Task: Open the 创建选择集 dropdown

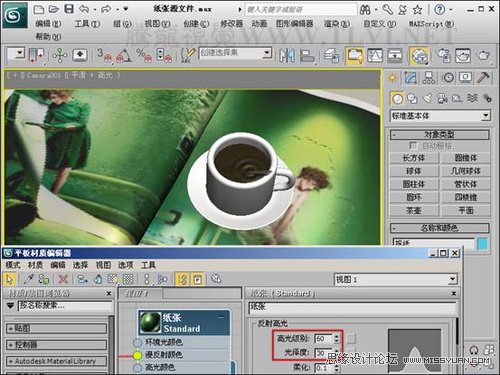Action: point(235,53)
